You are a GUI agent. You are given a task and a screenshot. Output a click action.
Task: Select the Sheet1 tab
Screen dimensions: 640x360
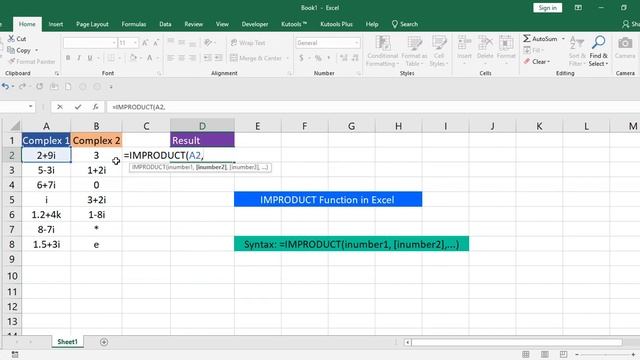point(67,342)
